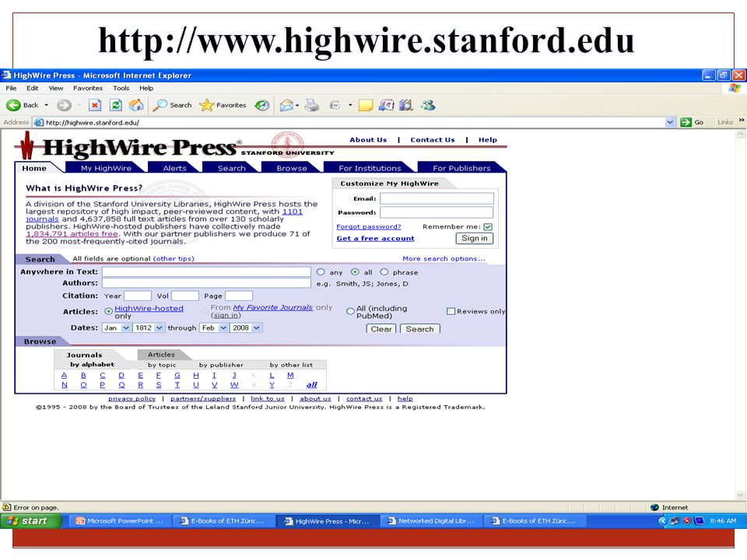Image resolution: width=747 pixels, height=560 pixels.
Task: Click the Internet zone globe icon
Action: click(x=654, y=508)
